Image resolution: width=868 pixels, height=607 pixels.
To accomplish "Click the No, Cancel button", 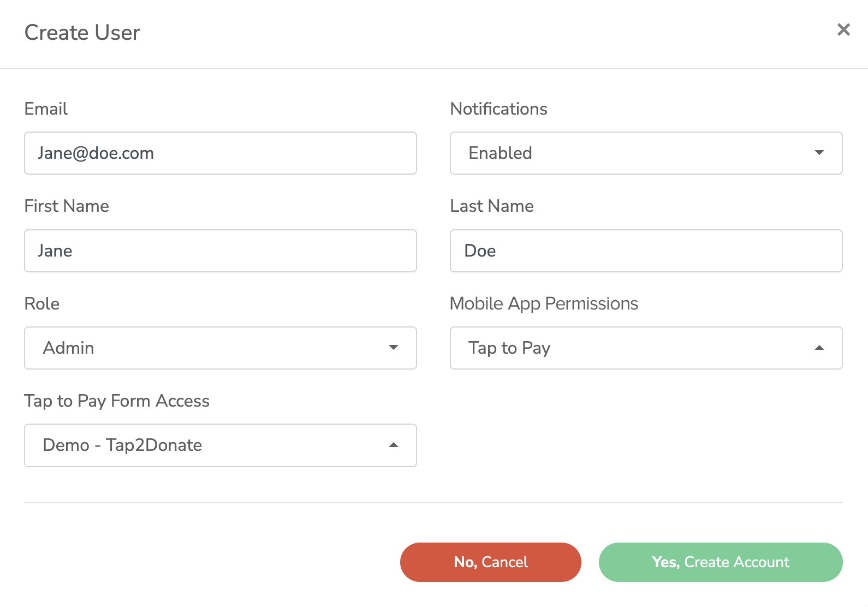I will 490,562.
